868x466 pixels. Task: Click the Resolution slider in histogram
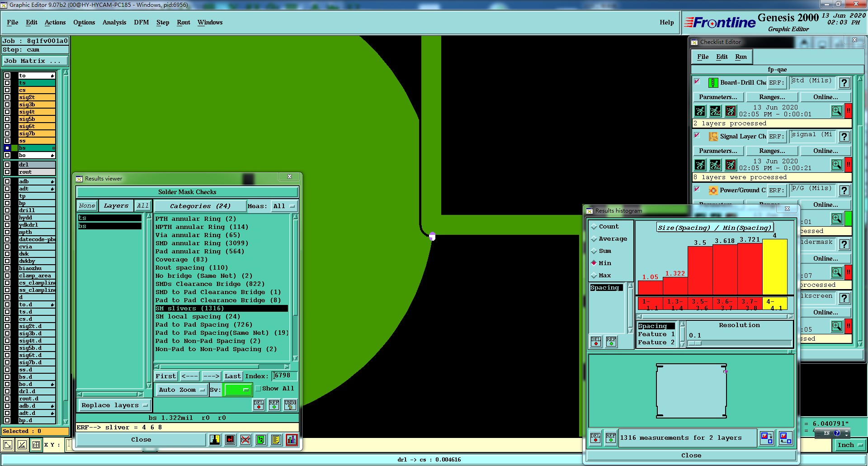pos(740,343)
